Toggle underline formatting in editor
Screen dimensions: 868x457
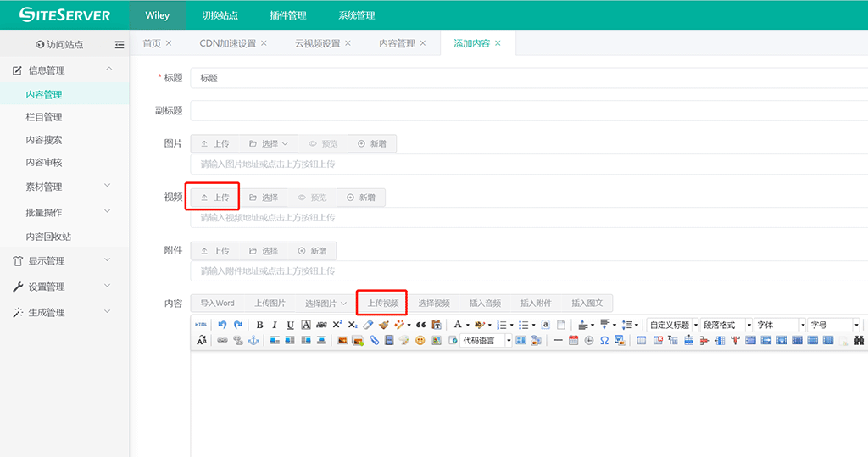click(291, 325)
